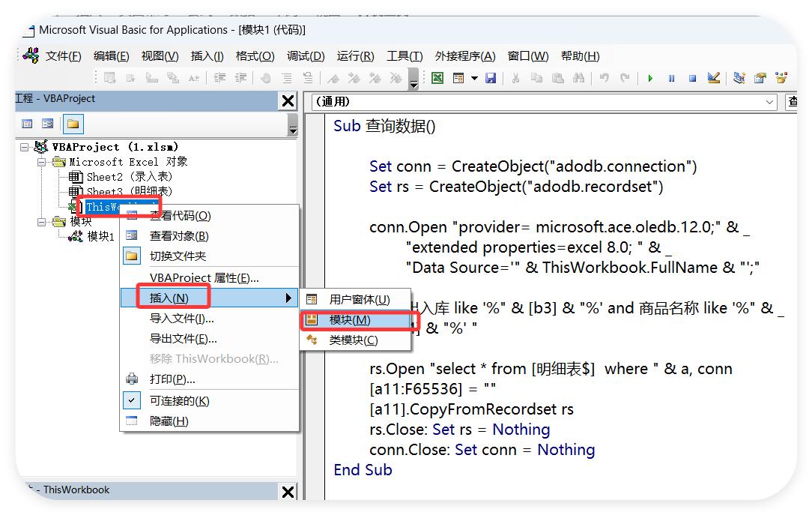Collapse the Microsoft Excel 对象 folder

coord(41,162)
